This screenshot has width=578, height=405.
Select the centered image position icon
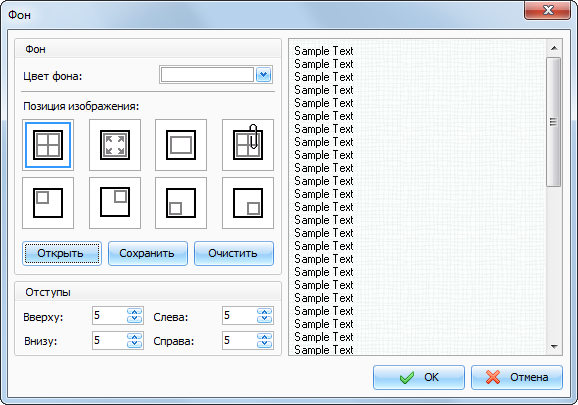click(181, 145)
